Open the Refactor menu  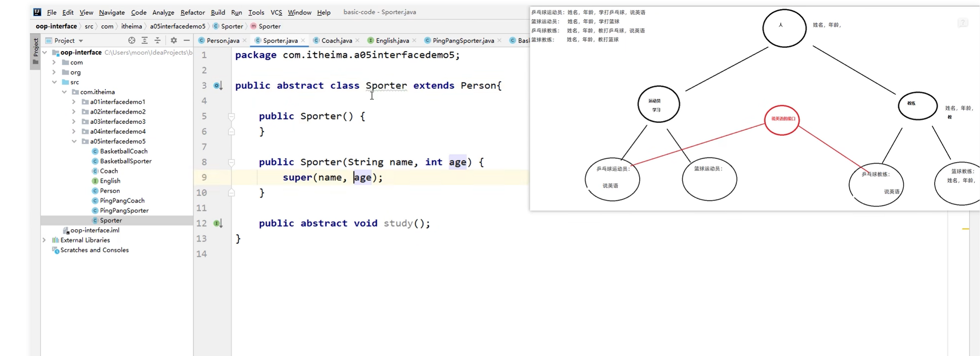coord(192,12)
